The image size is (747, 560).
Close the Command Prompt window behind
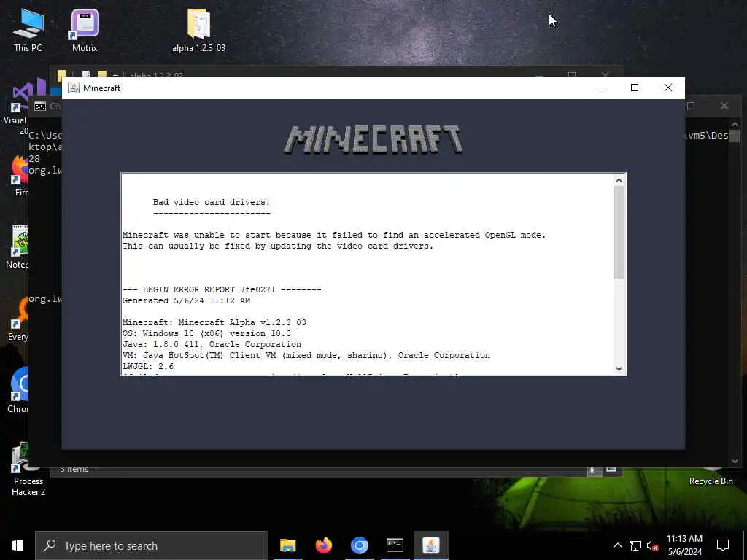coord(724,106)
